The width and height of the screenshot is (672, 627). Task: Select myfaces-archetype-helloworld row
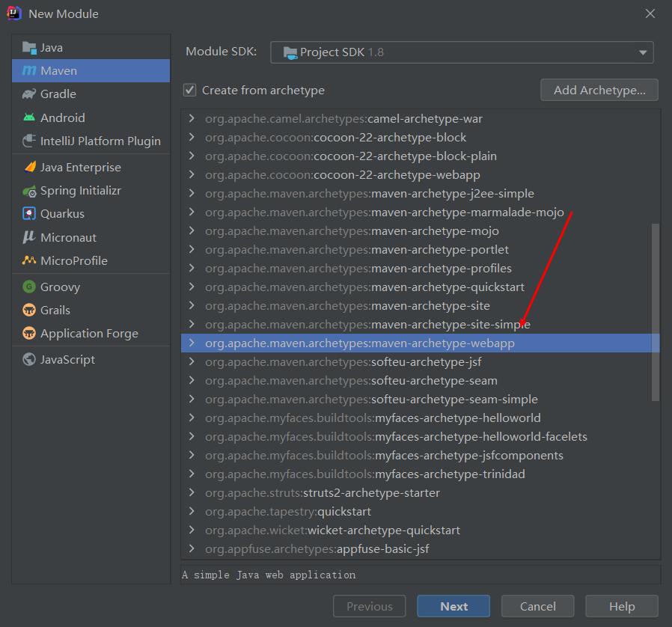pyautogui.click(x=420, y=418)
